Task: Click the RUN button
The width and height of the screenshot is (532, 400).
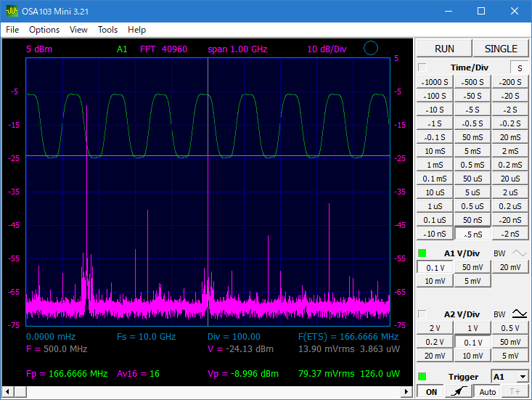Action: click(x=444, y=49)
